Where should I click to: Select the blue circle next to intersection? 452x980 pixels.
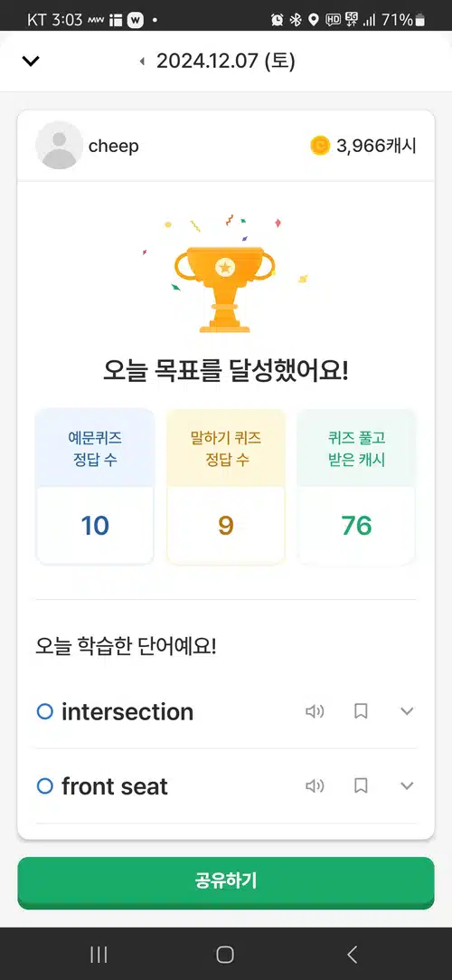45,711
